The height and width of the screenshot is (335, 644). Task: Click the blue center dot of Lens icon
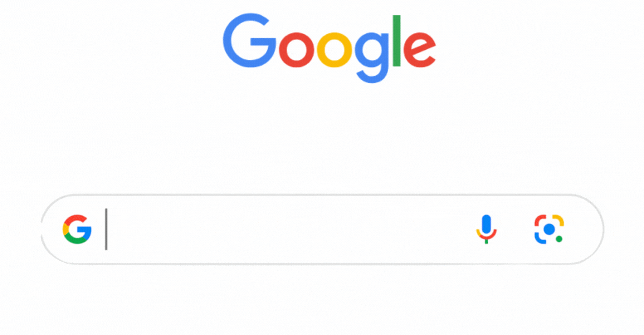(549, 229)
